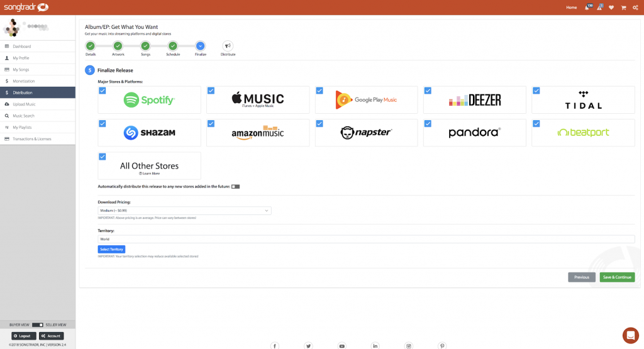Uncheck the Google Play Music checkbox
Viewport: 644px width, 349px height.
pos(319,91)
